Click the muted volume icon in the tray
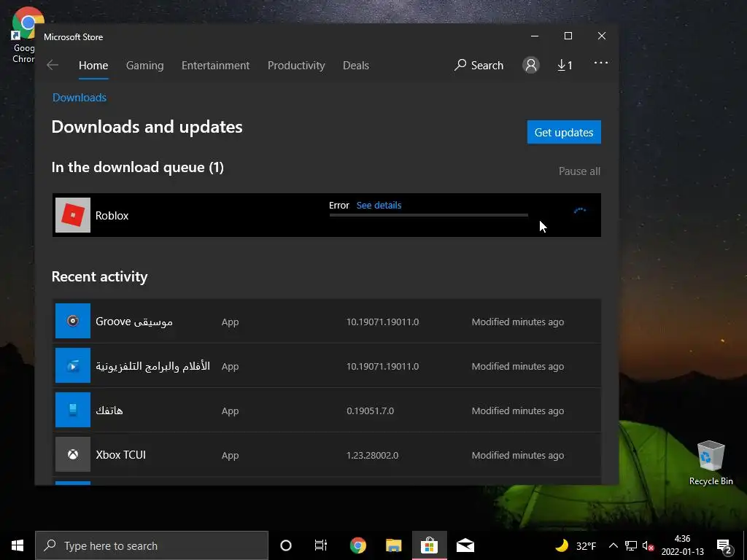Viewport: 747px width, 560px height. click(648, 546)
